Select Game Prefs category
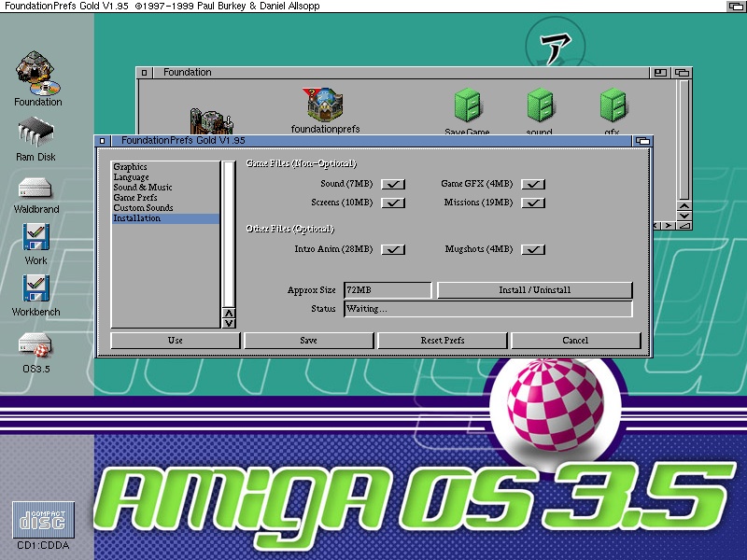 pyautogui.click(x=166, y=198)
